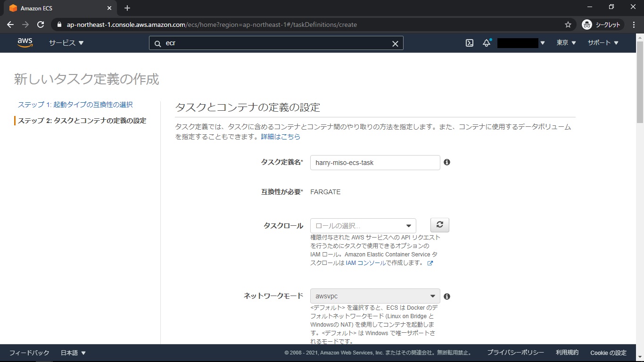Expand the Tokyo region selector

(x=566, y=43)
